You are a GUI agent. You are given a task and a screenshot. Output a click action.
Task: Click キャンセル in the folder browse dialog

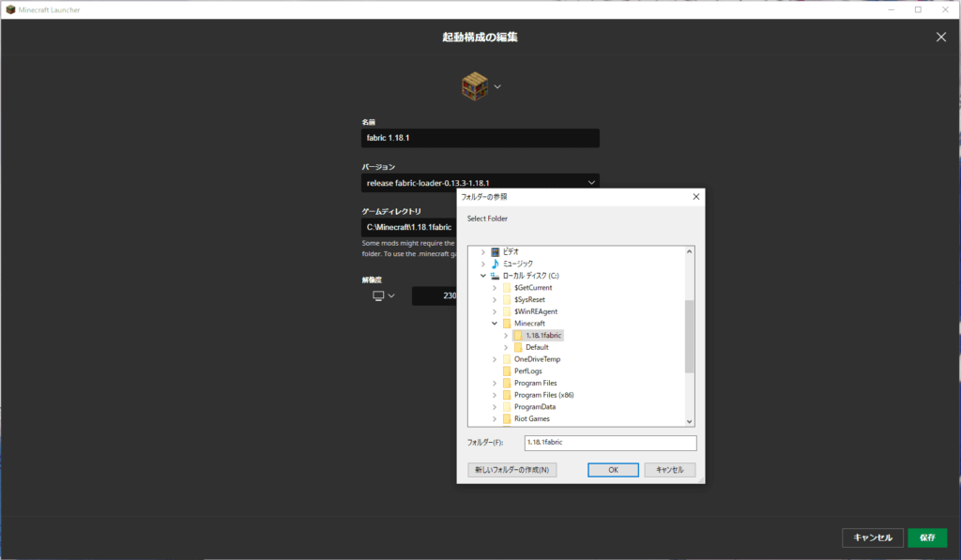coord(669,470)
